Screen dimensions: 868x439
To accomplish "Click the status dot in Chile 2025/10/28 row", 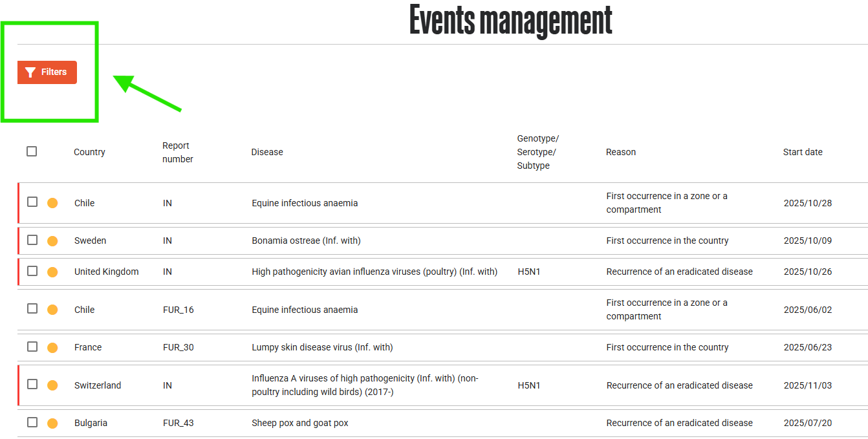I will (52, 203).
